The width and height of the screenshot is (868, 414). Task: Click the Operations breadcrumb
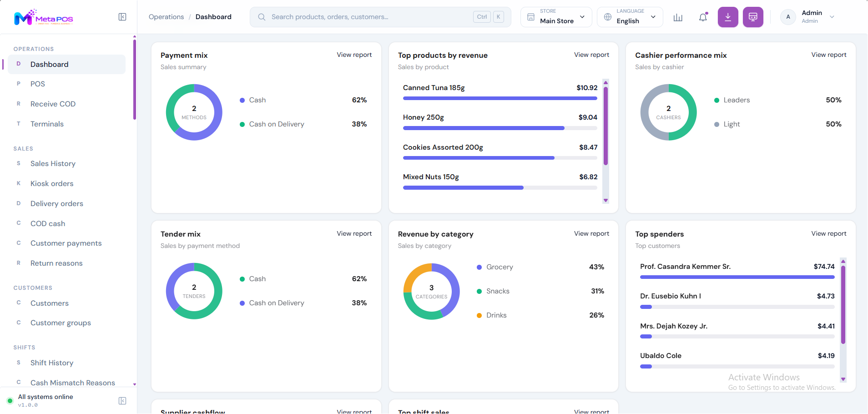pos(166,17)
